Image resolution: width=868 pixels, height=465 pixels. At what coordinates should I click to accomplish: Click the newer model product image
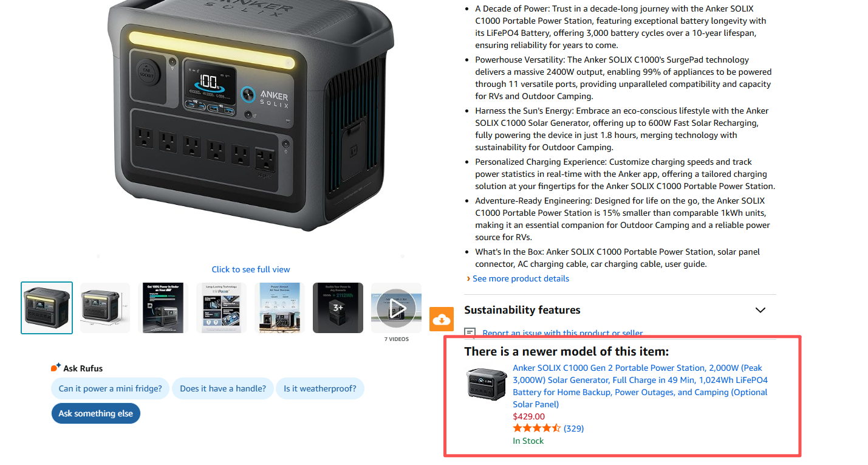[487, 384]
